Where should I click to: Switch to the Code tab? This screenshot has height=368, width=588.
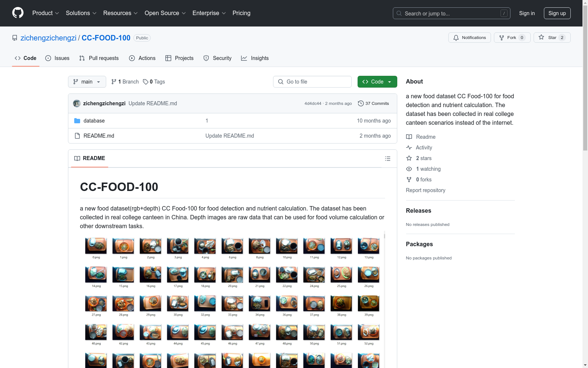tap(25, 58)
